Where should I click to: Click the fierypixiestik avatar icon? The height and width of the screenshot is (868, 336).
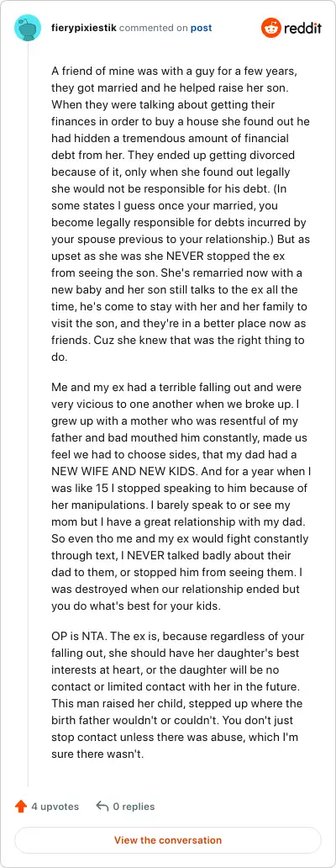coord(28,28)
